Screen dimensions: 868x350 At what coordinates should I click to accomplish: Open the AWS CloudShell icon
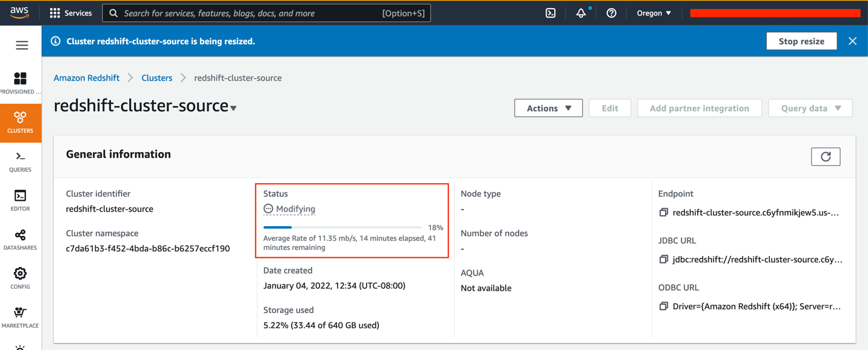(x=550, y=13)
